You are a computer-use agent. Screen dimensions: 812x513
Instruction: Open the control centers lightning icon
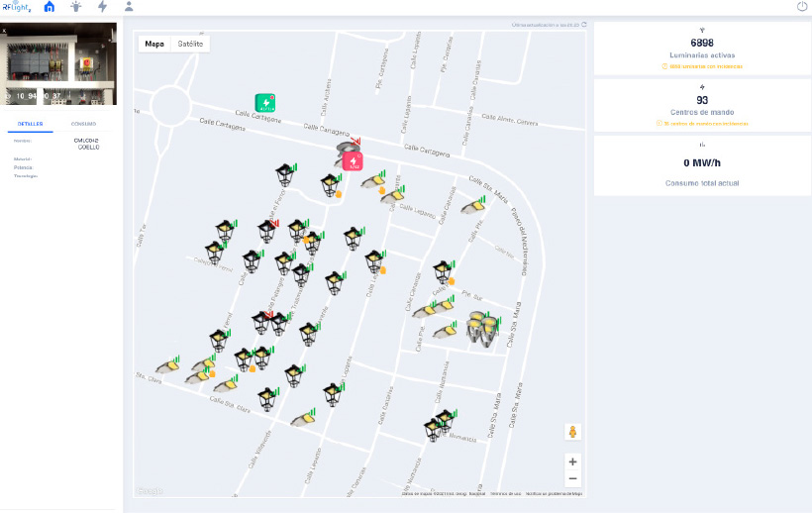103,7
